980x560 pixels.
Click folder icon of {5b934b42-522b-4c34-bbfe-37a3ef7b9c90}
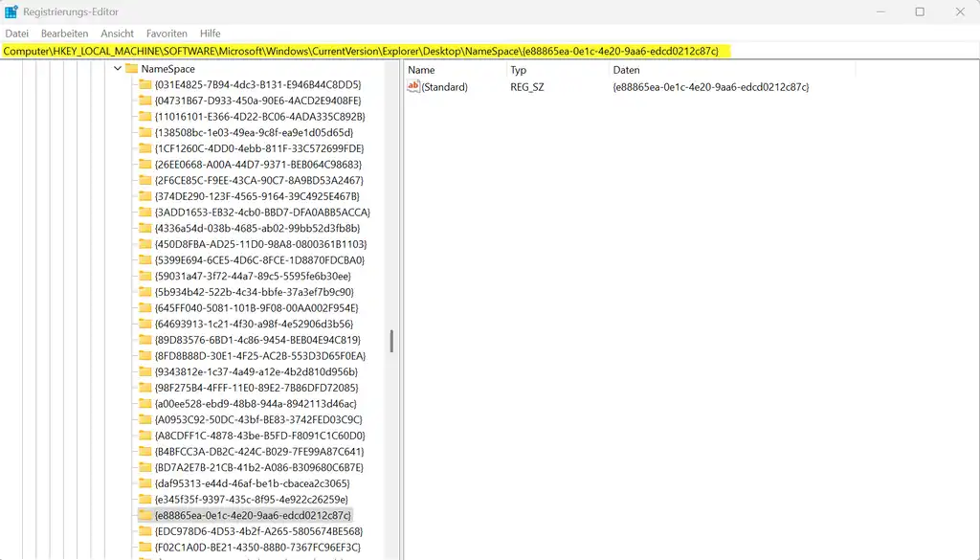(145, 292)
